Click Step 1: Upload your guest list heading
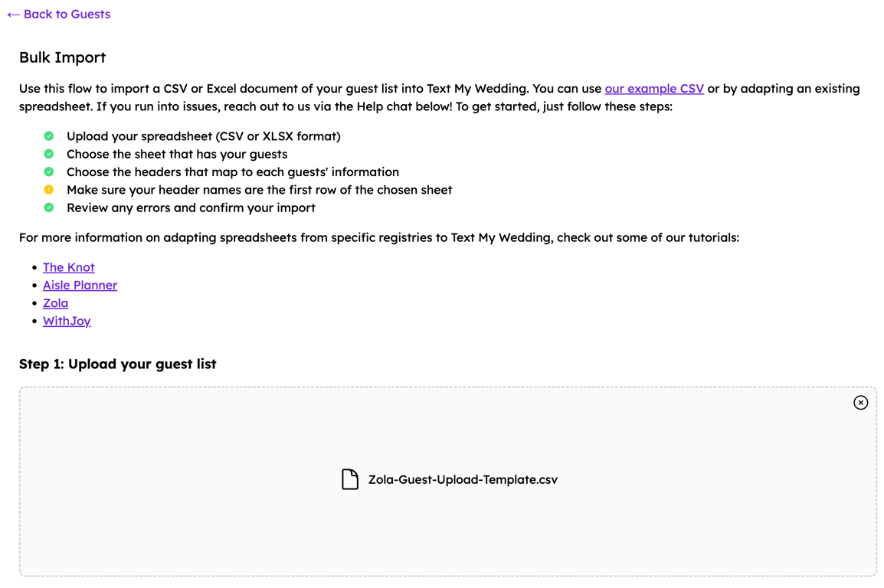Screen dimensions: 884x588 (118, 364)
